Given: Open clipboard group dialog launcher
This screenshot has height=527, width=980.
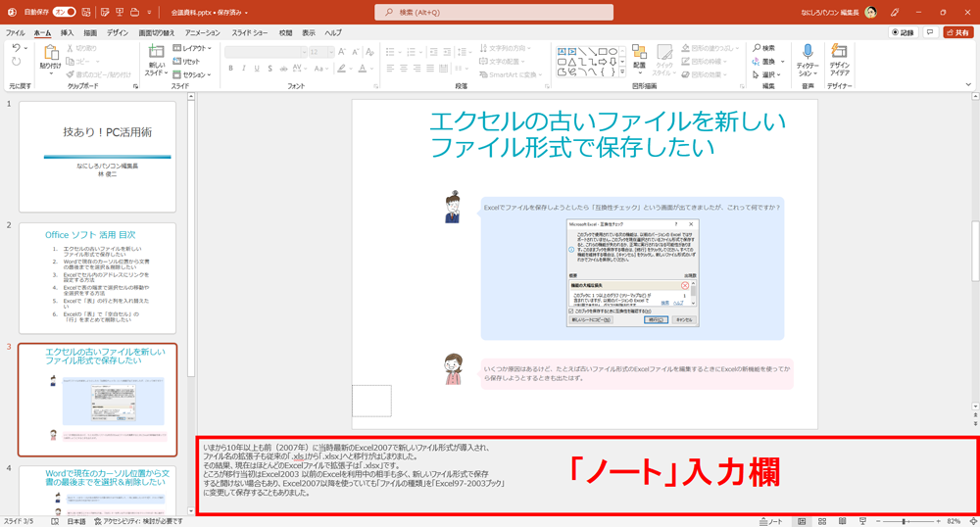Looking at the screenshot, I should pyautogui.click(x=135, y=86).
